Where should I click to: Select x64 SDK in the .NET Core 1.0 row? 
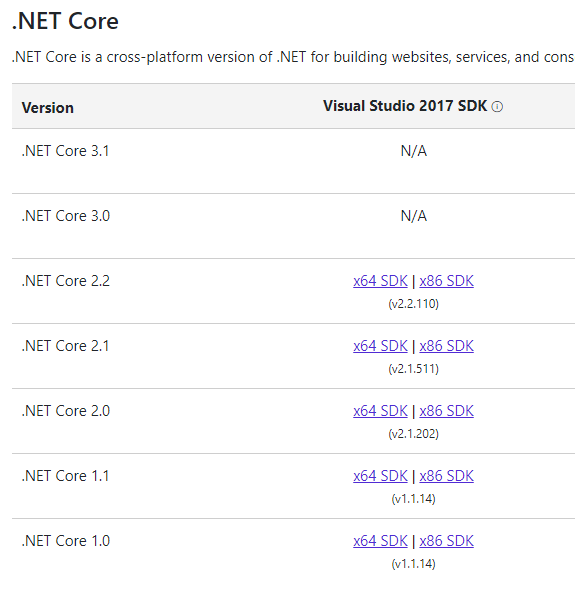coord(380,541)
